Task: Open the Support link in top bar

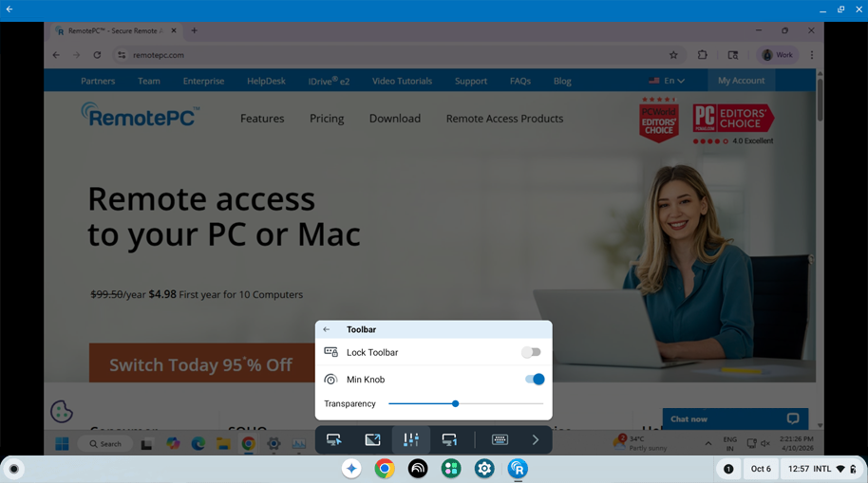Action: (471, 81)
